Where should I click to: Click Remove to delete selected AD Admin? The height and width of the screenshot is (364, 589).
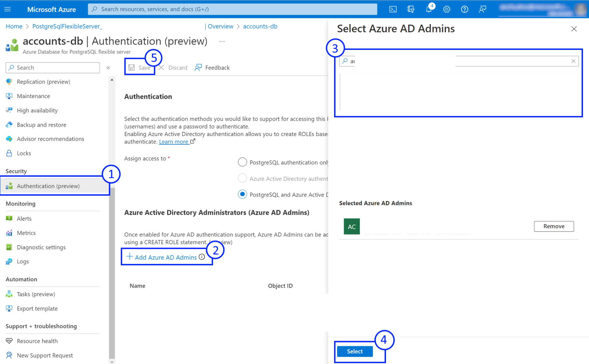pos(554,226)
